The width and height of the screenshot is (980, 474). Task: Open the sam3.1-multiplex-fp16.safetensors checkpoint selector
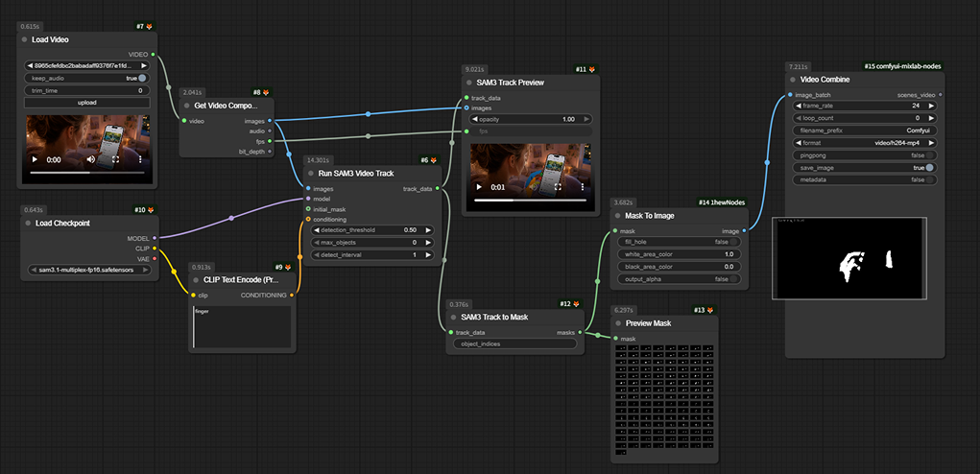point(90,270)
